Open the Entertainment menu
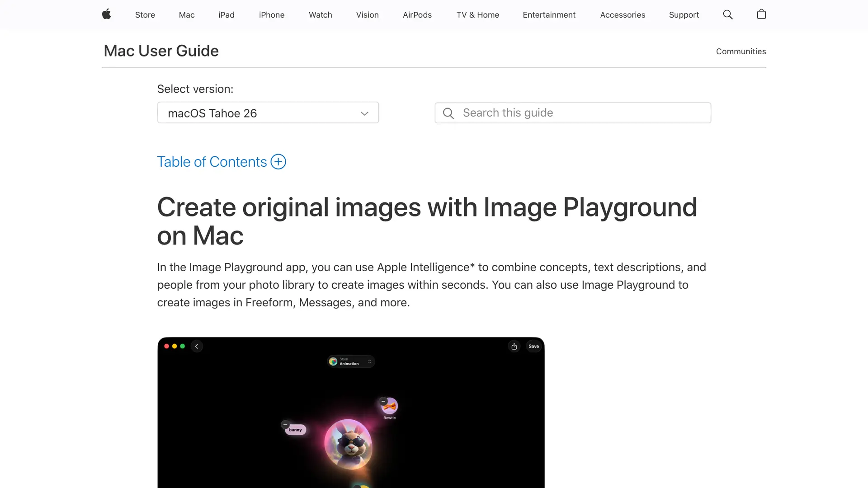Viewport: 868px width, 488px height. pyautogui.click(x=549, y=15)
